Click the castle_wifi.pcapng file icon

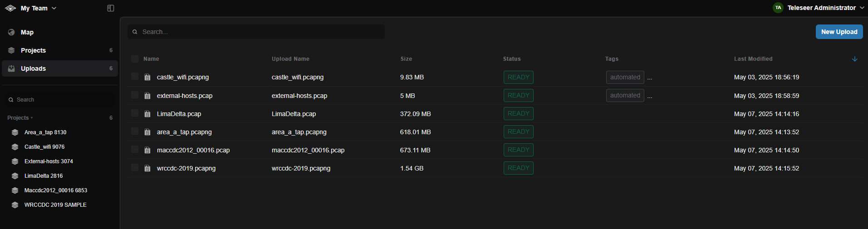click(147, 77)
